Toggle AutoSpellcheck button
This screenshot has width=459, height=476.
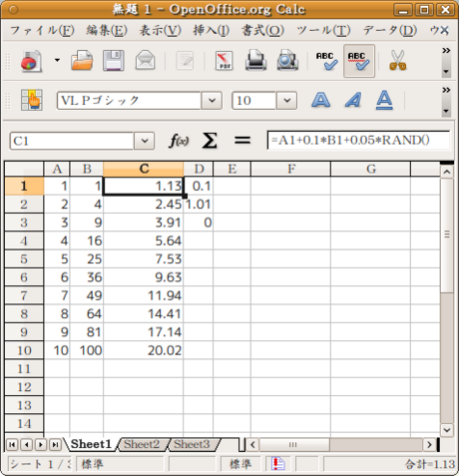click(x=359, y=61)
